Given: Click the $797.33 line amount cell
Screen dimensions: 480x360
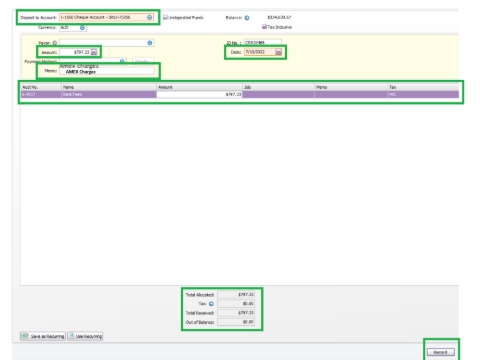Looking at the screenshot, I should pyautogui.click(x=199, y=94).
